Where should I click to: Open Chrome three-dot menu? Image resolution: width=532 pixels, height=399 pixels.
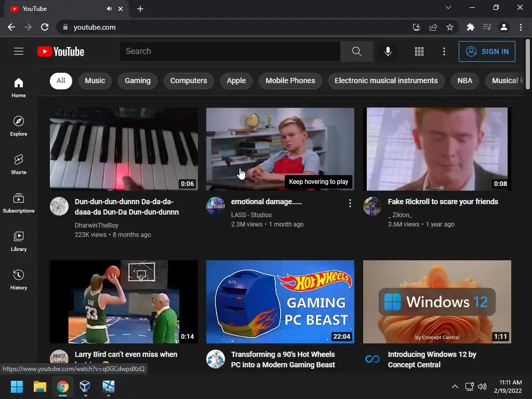click(x=521, y=27)
